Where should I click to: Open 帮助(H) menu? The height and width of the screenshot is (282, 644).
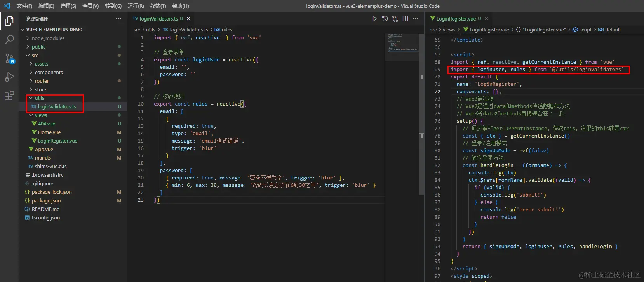coord(180,6)
